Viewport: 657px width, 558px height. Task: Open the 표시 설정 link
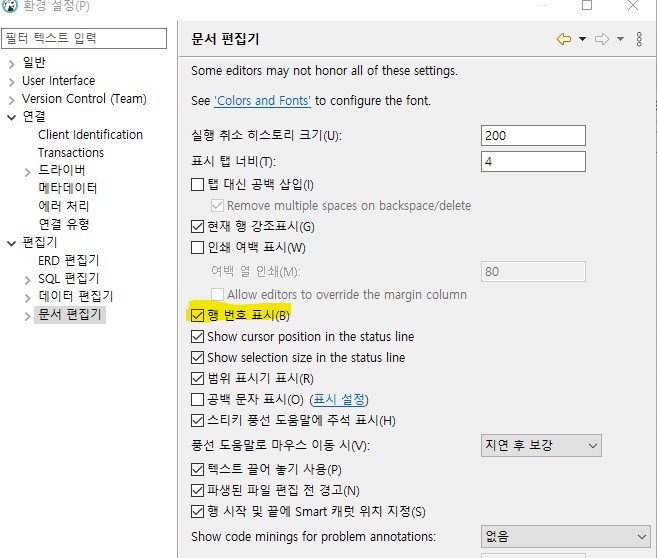[x=339, y=399]
